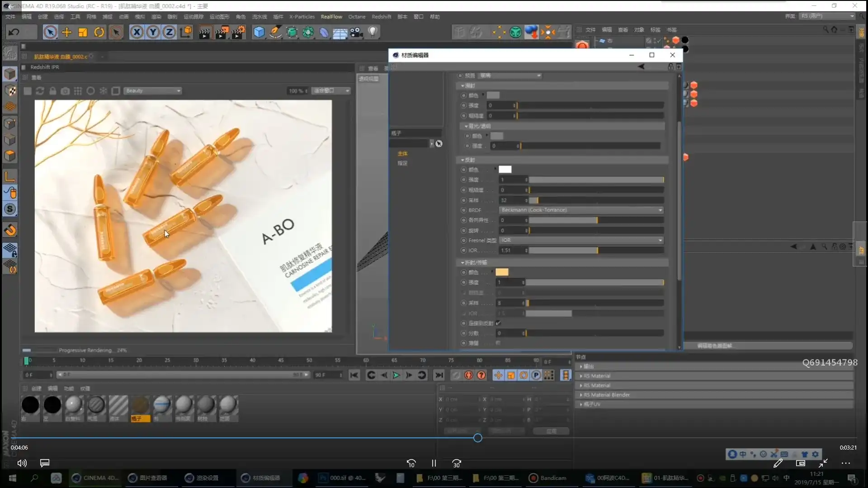The height and width of the screenshot is (488, 868).
Task: Add a Light object from the toolbar
Action: (x=372, y=32)
